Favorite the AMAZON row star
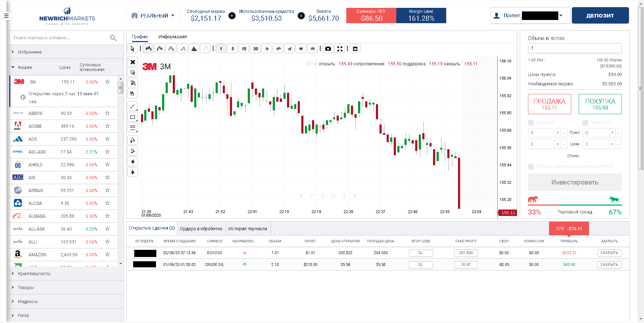 click(107, 254)
